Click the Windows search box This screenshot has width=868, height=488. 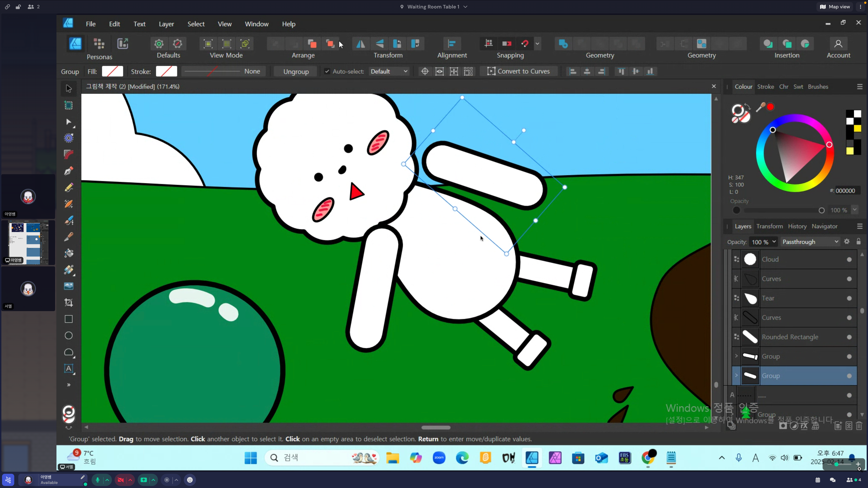click(x=322, y=458)
